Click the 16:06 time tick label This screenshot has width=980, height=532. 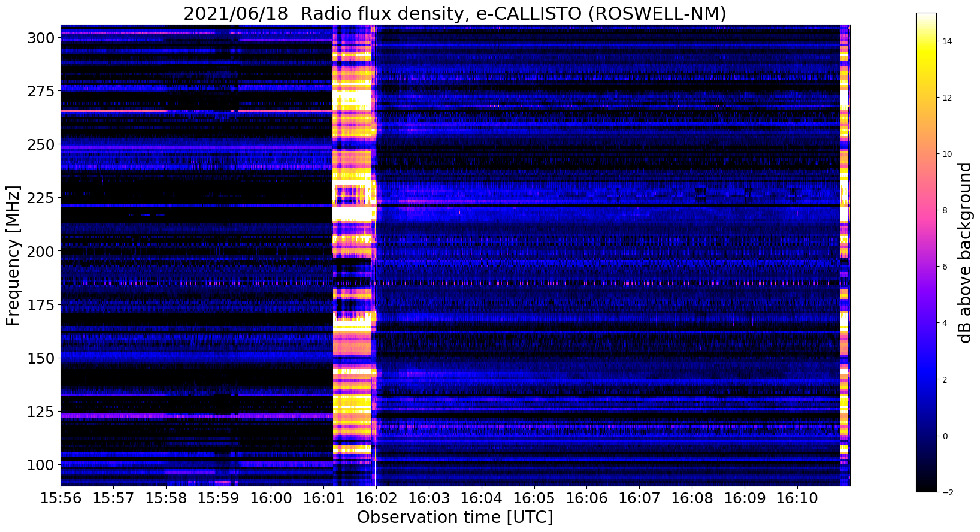586,498
